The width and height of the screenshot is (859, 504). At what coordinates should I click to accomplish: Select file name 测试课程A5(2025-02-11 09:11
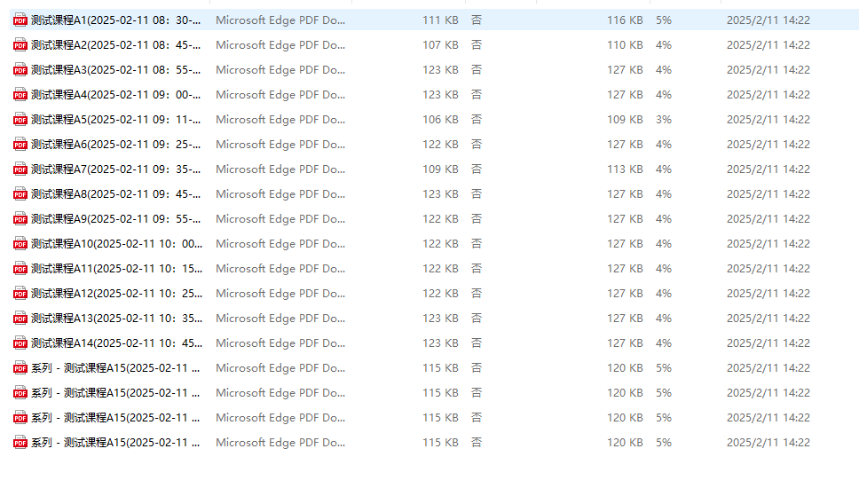pos(115,120)
